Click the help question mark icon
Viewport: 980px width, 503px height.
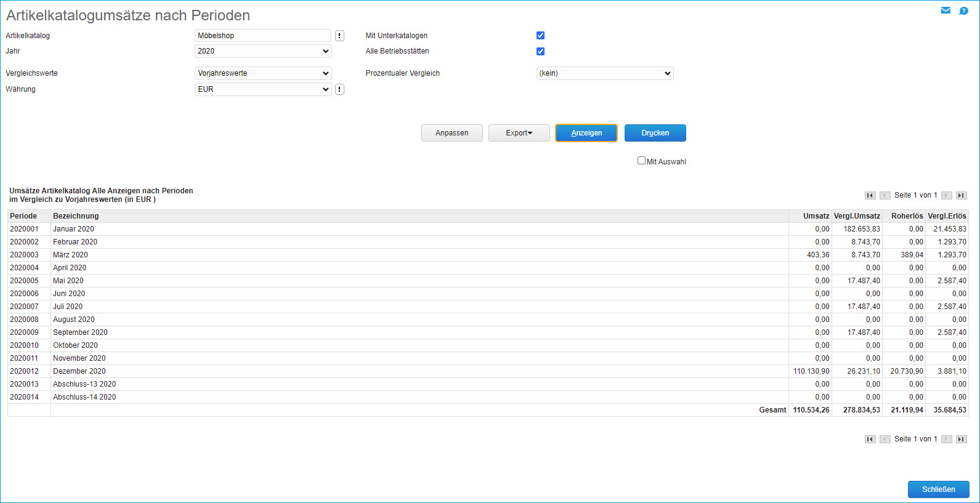[x=963, y=10]
